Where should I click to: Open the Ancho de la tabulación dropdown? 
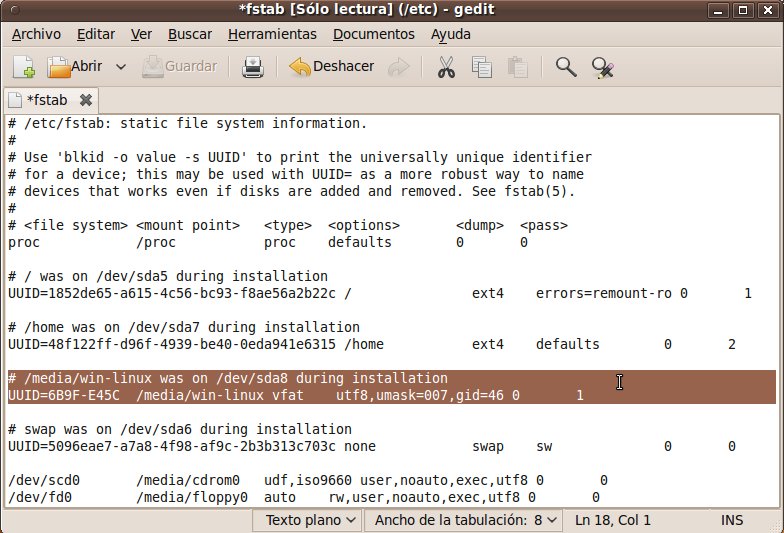pos(464,520)
